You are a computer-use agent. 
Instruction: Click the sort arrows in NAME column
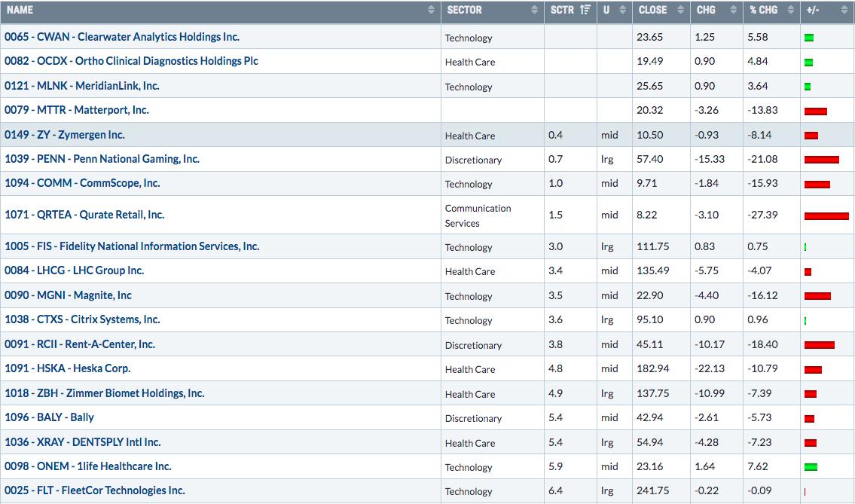coord(431,11)
